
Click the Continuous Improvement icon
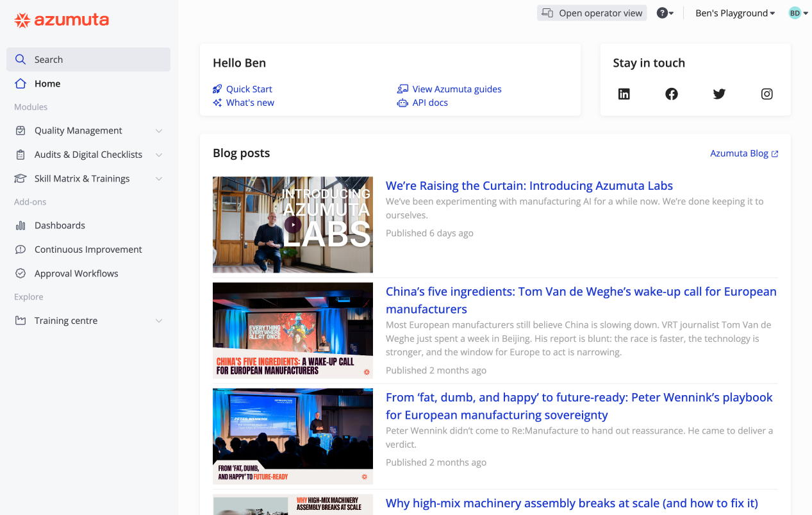21,249
